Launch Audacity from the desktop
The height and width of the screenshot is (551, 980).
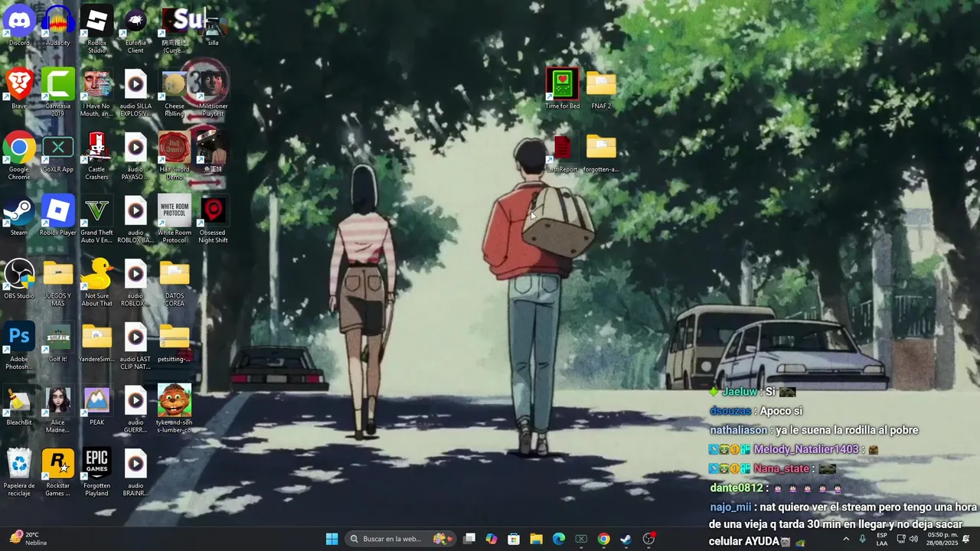[x=58, y=27]
